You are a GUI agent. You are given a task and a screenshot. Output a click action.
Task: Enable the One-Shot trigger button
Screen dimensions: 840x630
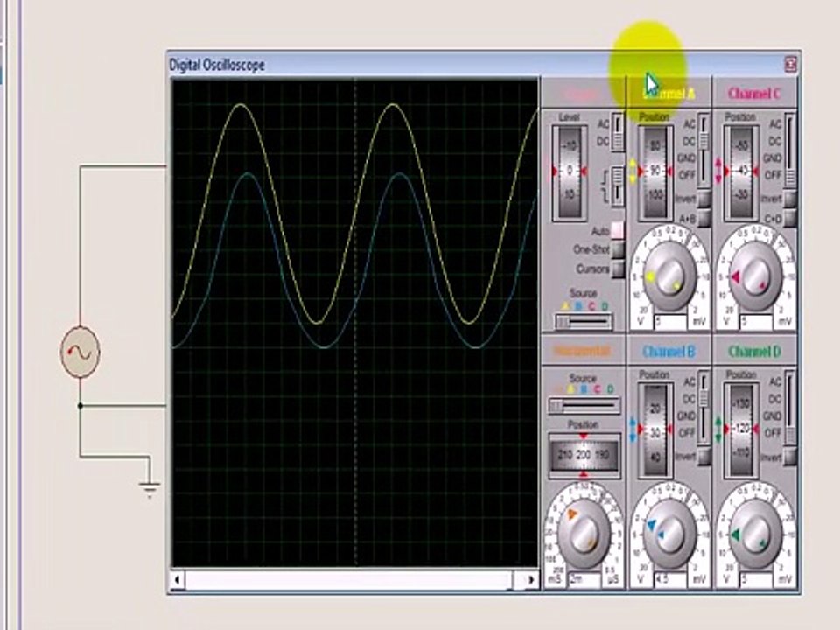(618, 249)
